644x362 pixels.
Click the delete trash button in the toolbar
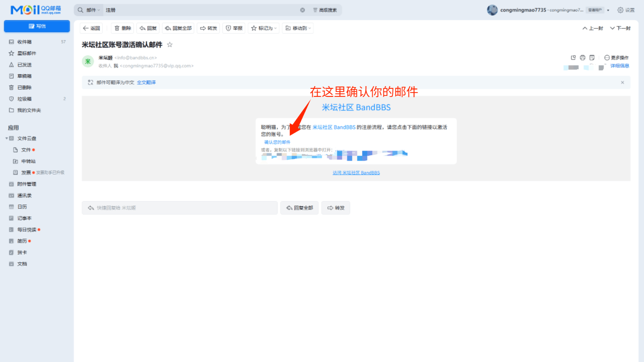tap(122, 28)
